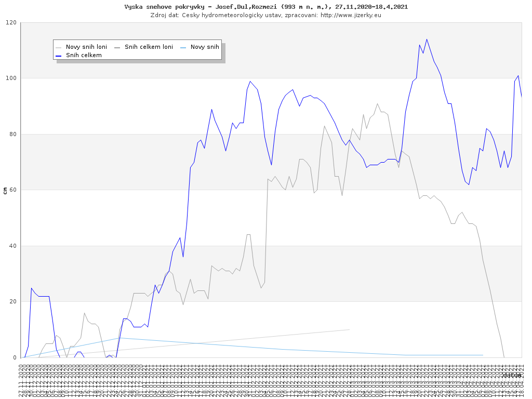Click the dark blue swatch beside "Snih celkem"
The height and width of the screenshot is (399, 532).
tap(59, 55)
